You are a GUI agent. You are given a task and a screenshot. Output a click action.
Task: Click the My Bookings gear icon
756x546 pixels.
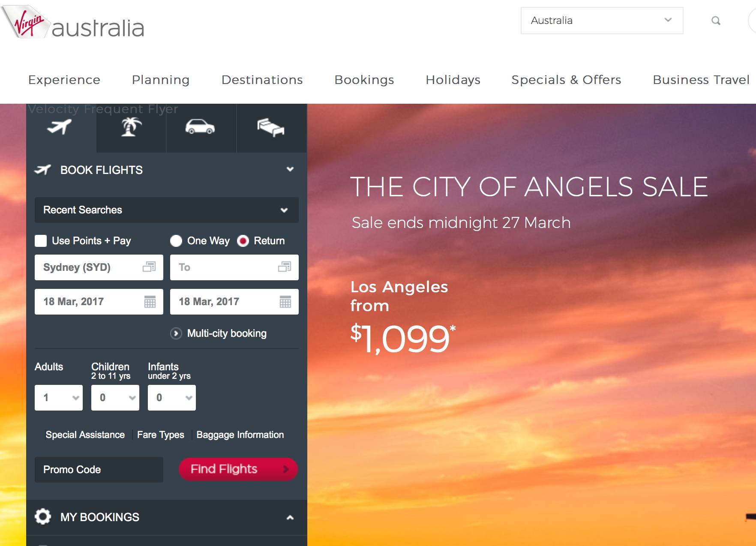pyautogui.click(x=43, y=517)
